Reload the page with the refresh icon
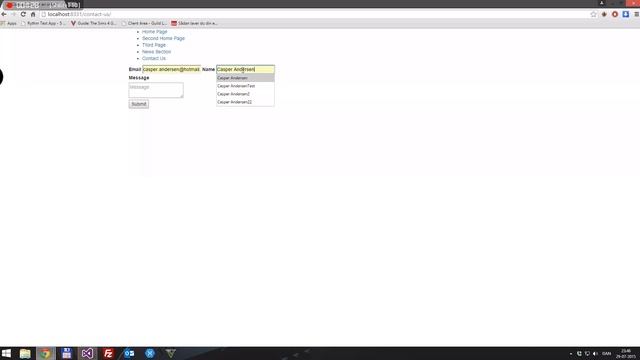The image size is (640, 360). click(x=23, y=14)
